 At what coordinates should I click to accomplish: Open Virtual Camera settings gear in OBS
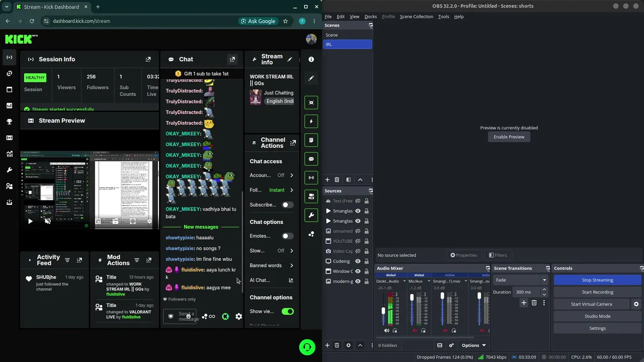pyautogui.click(x=636, y=304)
